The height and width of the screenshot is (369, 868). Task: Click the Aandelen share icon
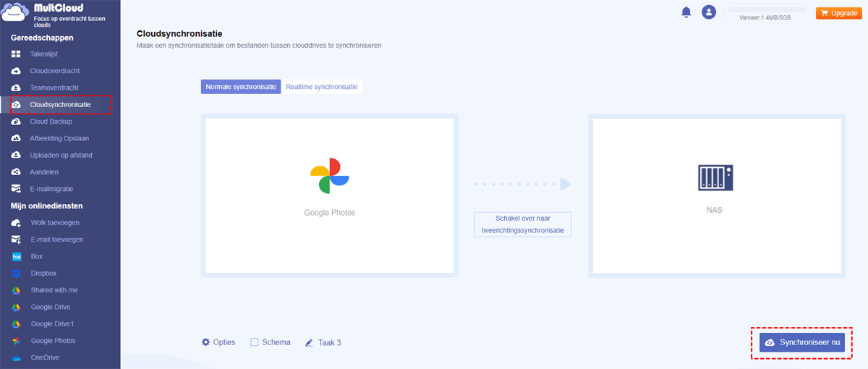click(x=17, y=172)
